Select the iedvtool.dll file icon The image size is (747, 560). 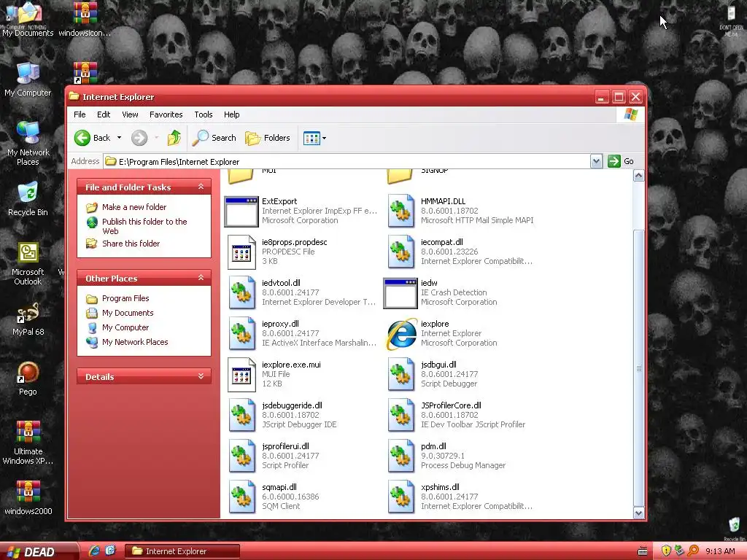[242, 292]
